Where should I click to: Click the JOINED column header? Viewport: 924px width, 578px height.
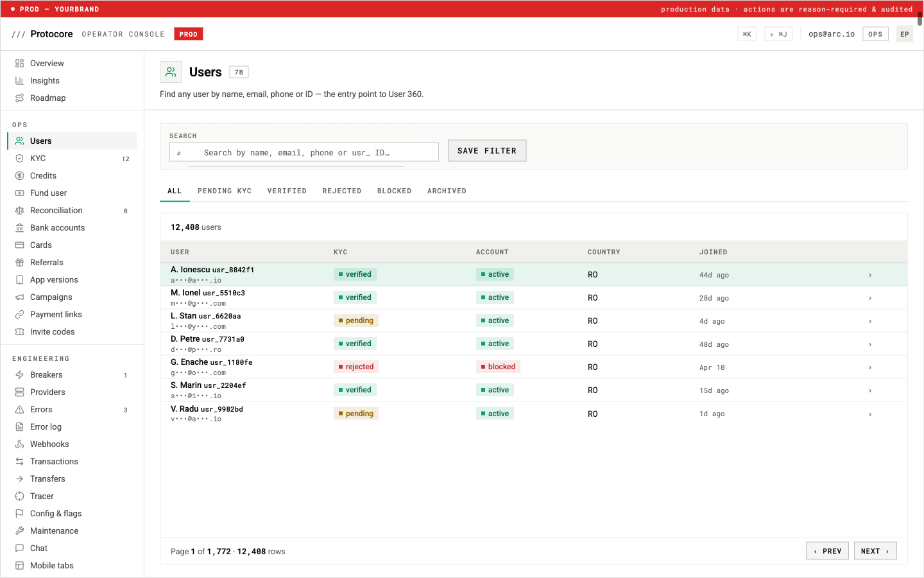coord(714,252)
